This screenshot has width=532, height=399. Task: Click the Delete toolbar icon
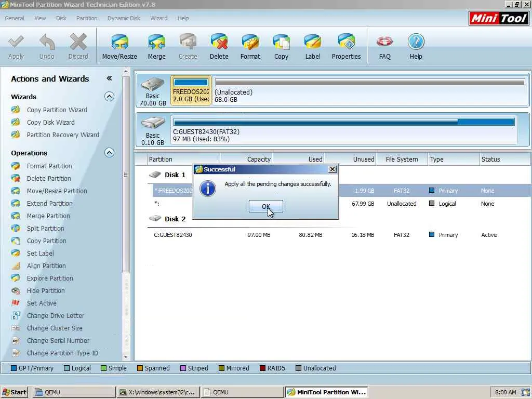click(219, 47)
